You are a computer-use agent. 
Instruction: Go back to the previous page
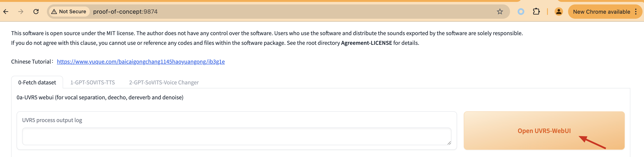tap(6, 12)
